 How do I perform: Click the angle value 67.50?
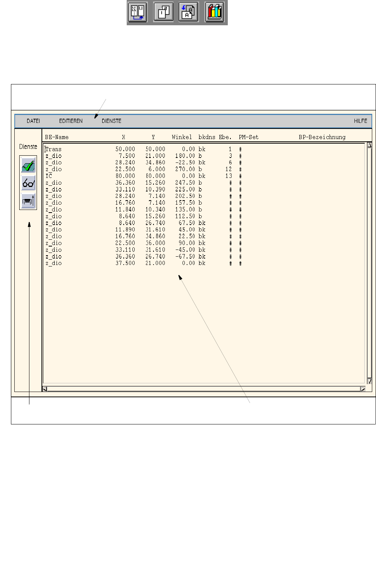187,223
